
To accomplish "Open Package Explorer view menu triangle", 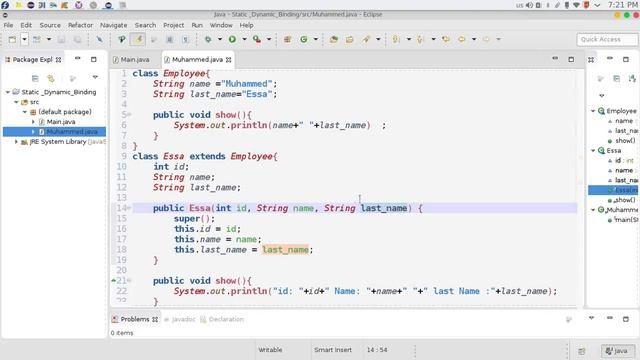I will pos(95,77).
